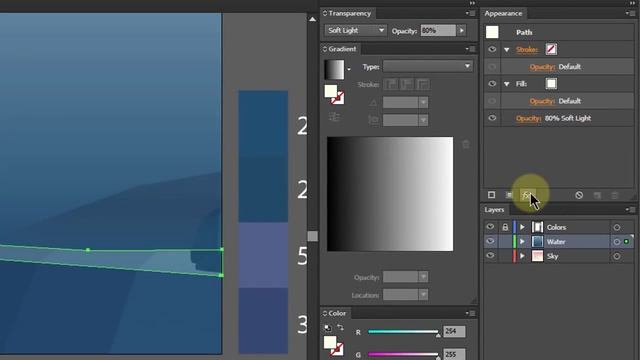Click Add New Stroke icon in Appearance
The image size is (640, 360).
491,195
